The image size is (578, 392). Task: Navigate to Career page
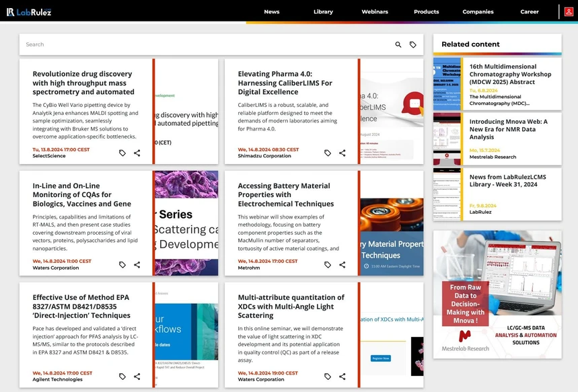529,11
